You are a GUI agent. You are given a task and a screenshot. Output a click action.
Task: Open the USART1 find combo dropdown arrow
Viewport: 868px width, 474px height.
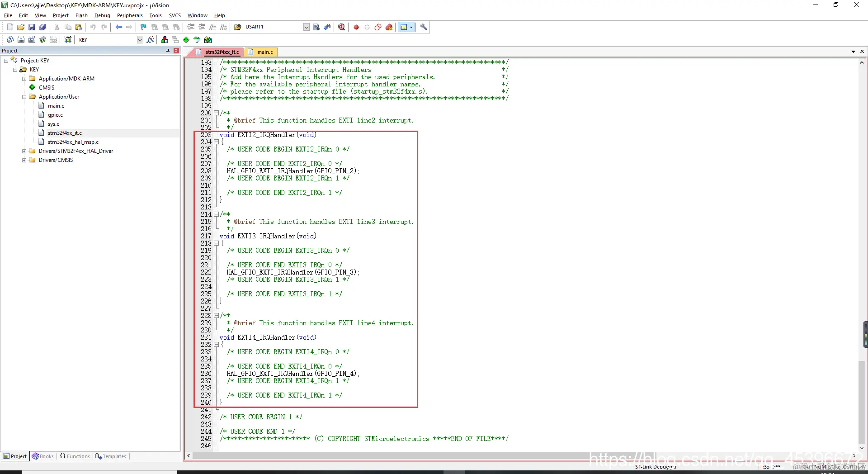tap(306, 27)
